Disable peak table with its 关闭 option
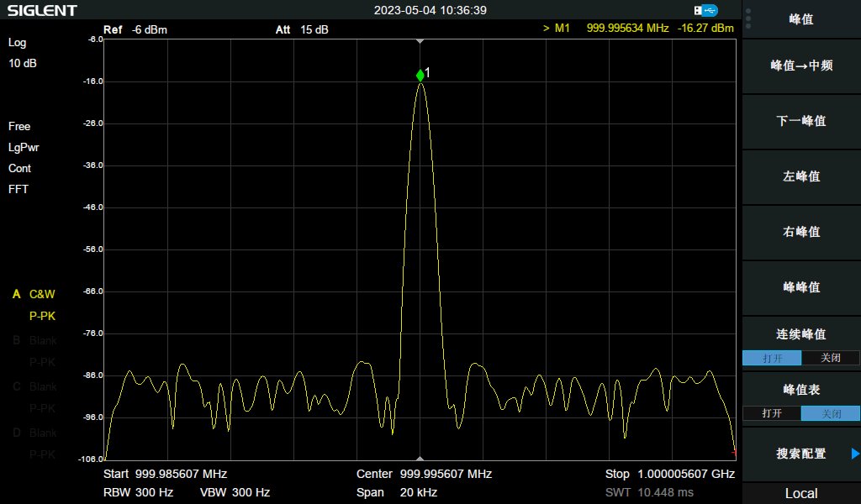The image size is (861, 504). pyautogui.click(x=830, y=413)
